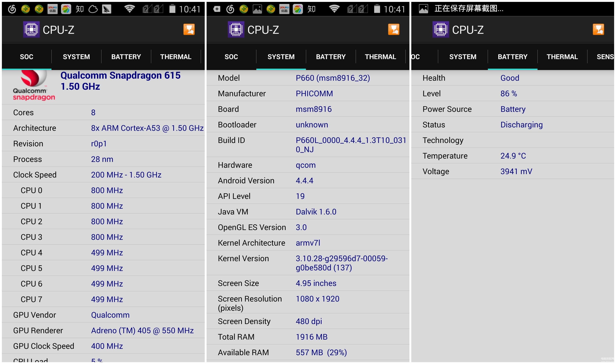Viewport: 616px width, 364px height.
Task: Tap the GPU Renderer Adreno 405 value
Action: tap(142, 330)
